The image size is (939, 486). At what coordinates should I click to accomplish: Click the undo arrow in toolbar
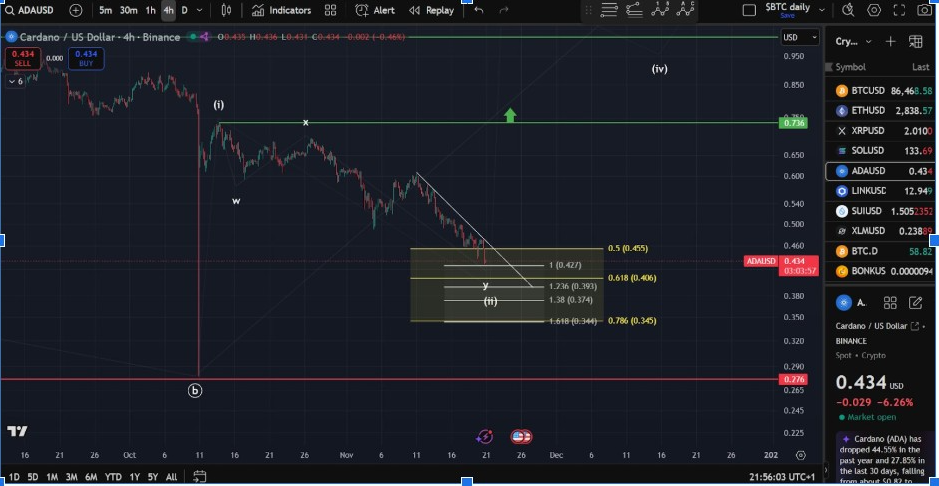pos(479,10)
